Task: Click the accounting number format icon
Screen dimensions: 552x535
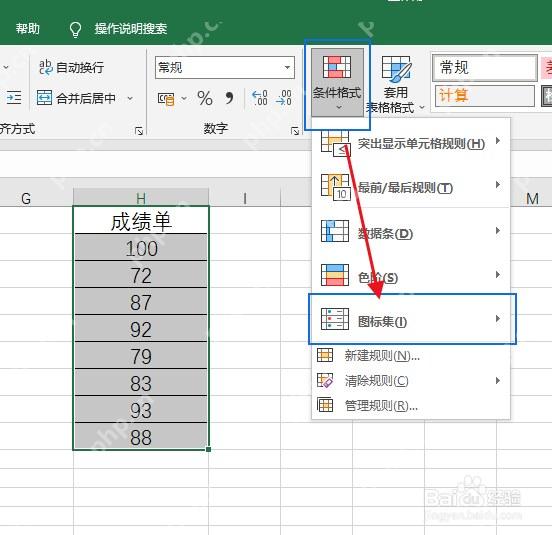Action: [166, 99]
